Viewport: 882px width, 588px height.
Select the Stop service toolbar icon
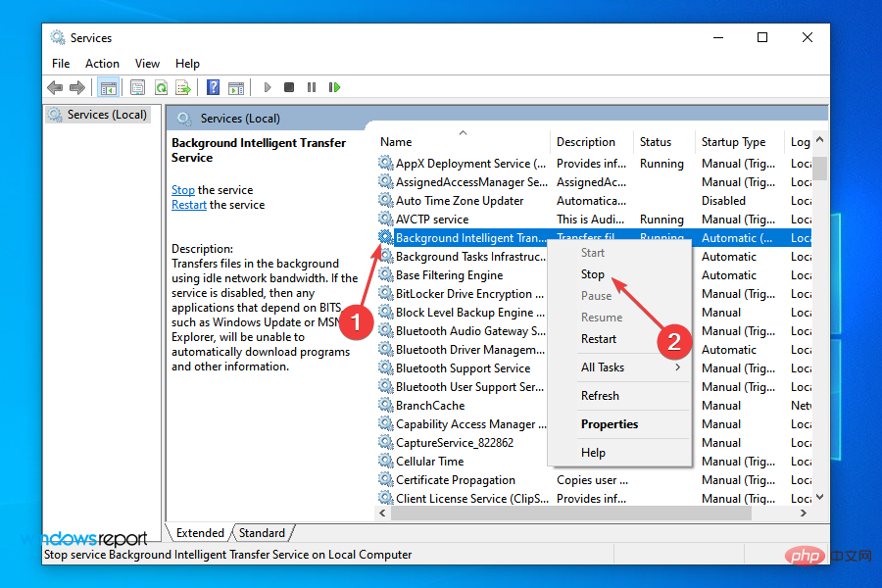click(x=288, y=87)
